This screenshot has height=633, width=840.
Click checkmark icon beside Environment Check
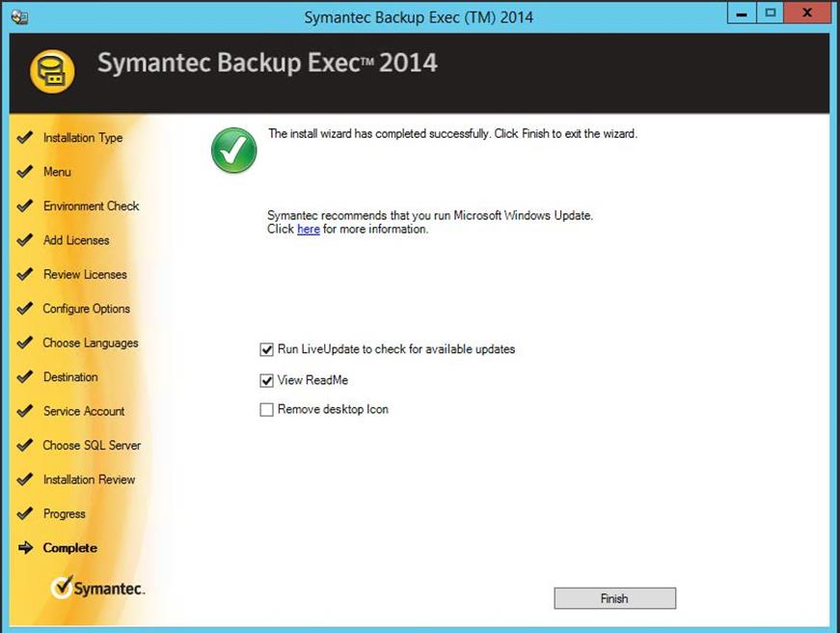click(x=25, y=206)
